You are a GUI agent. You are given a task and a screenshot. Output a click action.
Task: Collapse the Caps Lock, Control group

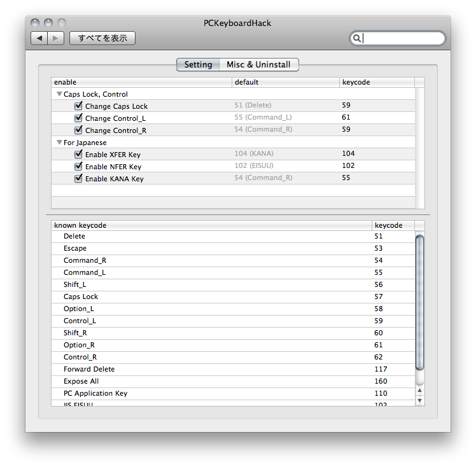coord(60,94)
